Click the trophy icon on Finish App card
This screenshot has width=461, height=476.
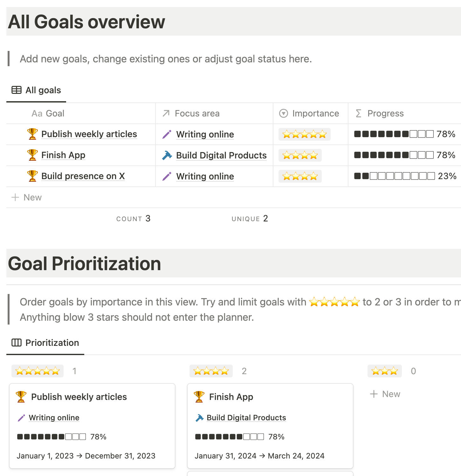tap(199, 397)
